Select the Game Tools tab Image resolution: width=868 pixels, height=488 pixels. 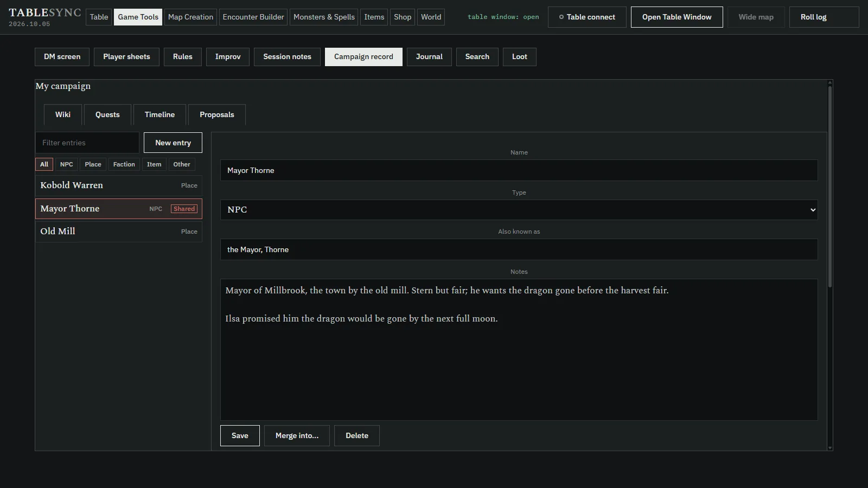[x=138, y=17]
